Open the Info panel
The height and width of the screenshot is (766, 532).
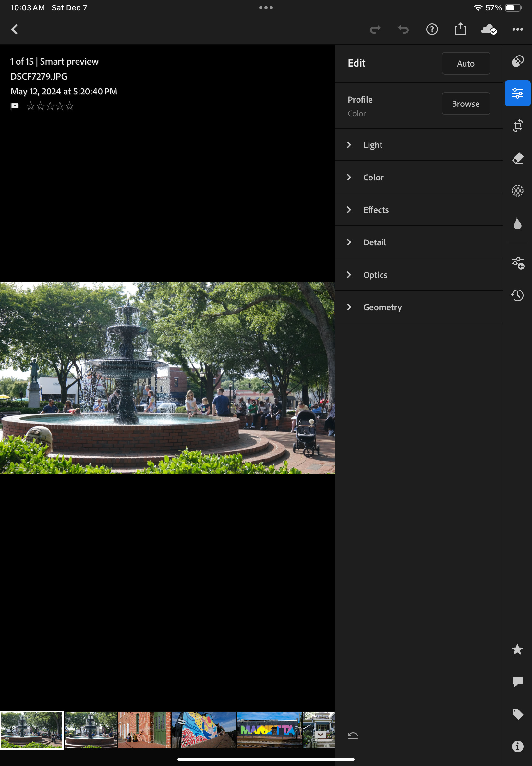point(517,746)
